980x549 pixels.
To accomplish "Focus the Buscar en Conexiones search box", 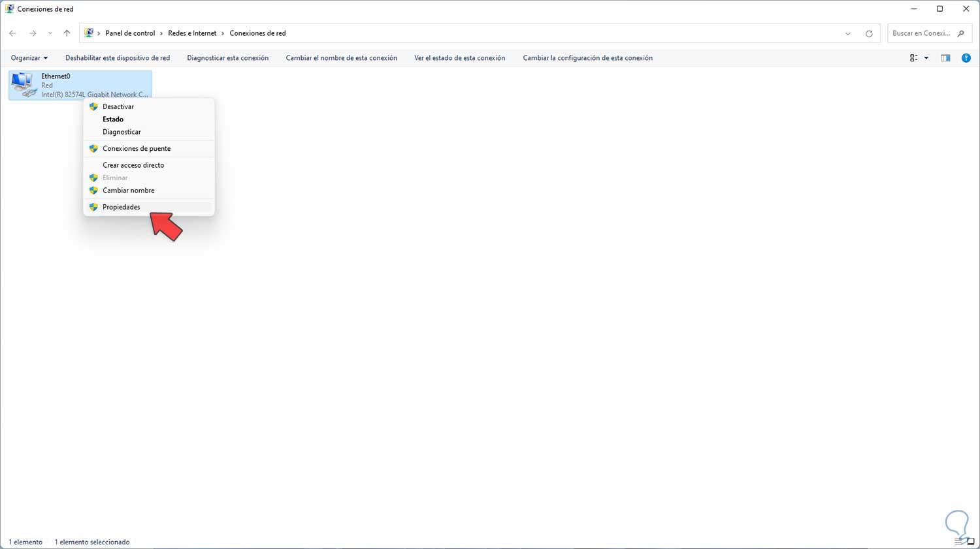I will pos(930,33).
